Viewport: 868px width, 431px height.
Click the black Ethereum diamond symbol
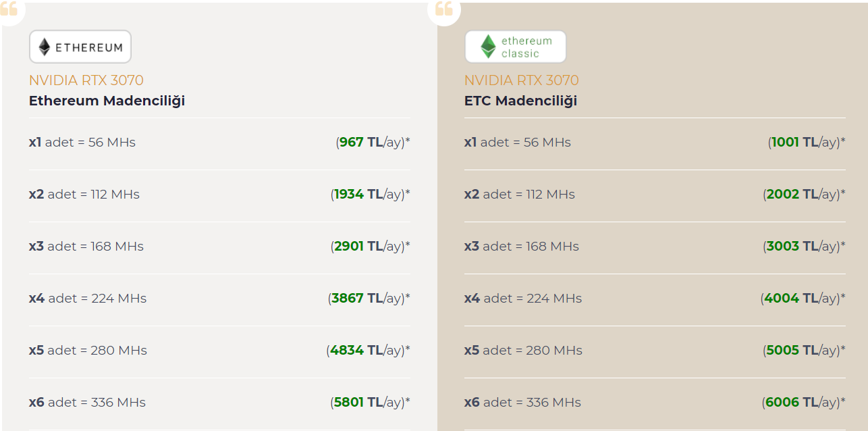(45, 47)
